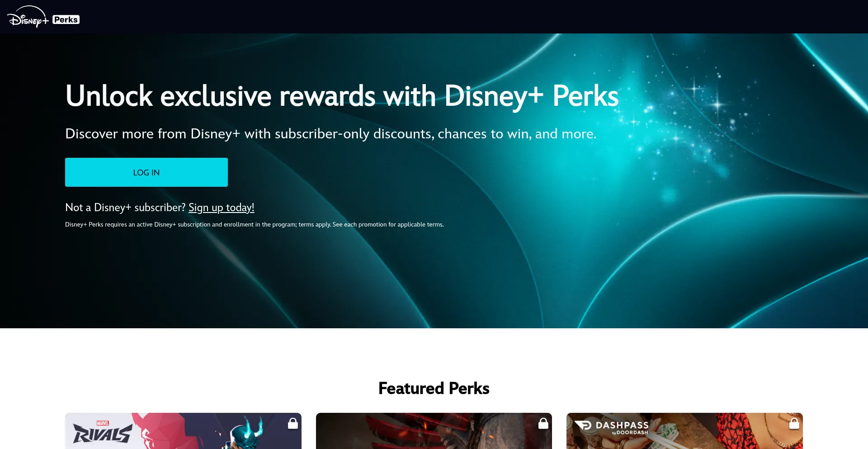Click the DASHPASS wordmark text
This screenshot has height=449, width=868.
(622, 425)
